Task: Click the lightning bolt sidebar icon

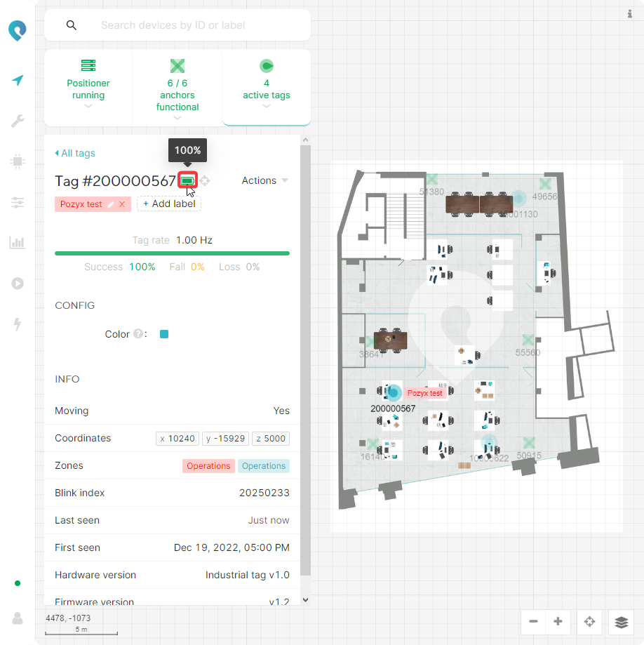Action: [18, 324]
